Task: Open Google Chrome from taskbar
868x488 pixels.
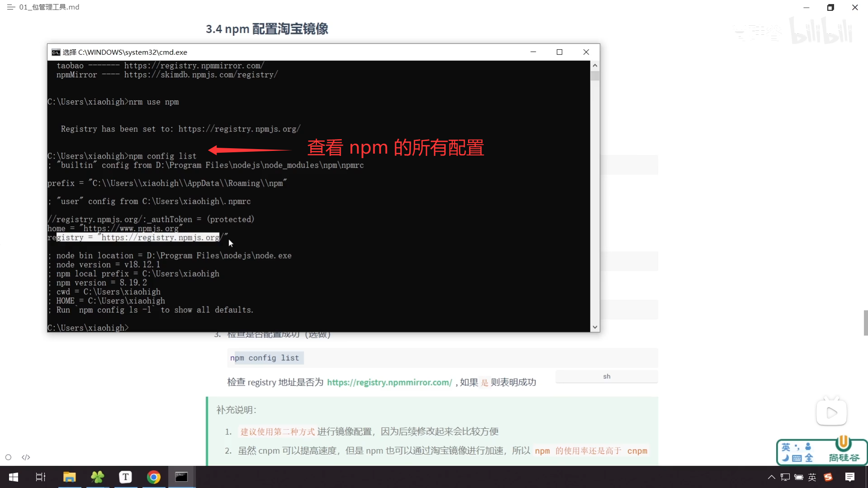Action: [x=153, y=477]
